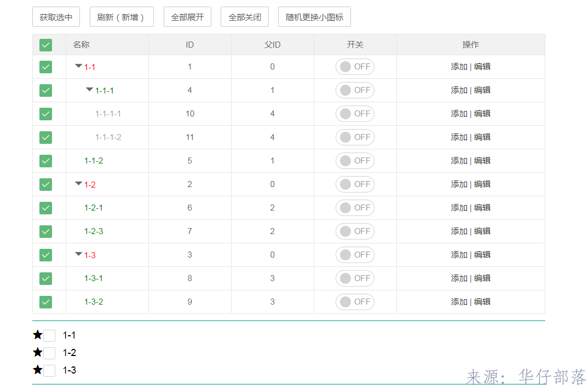Click the 父ID column header

pos(272,44)
